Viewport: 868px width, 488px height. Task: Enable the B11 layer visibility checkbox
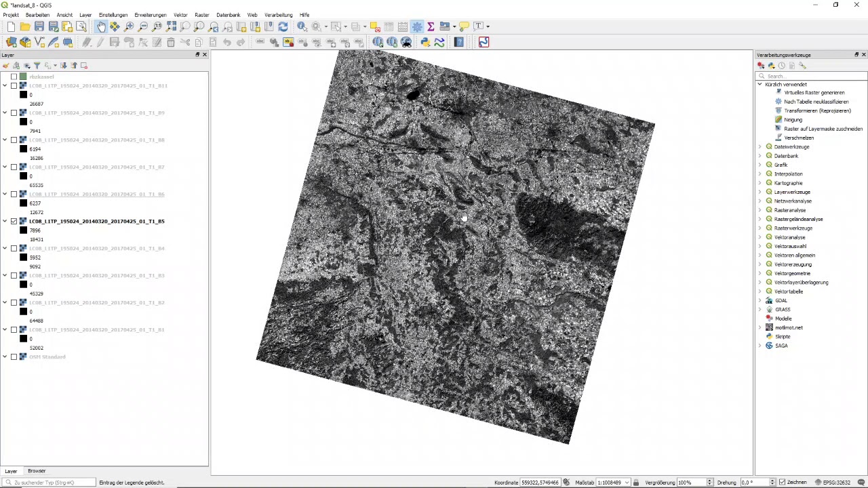14,85
